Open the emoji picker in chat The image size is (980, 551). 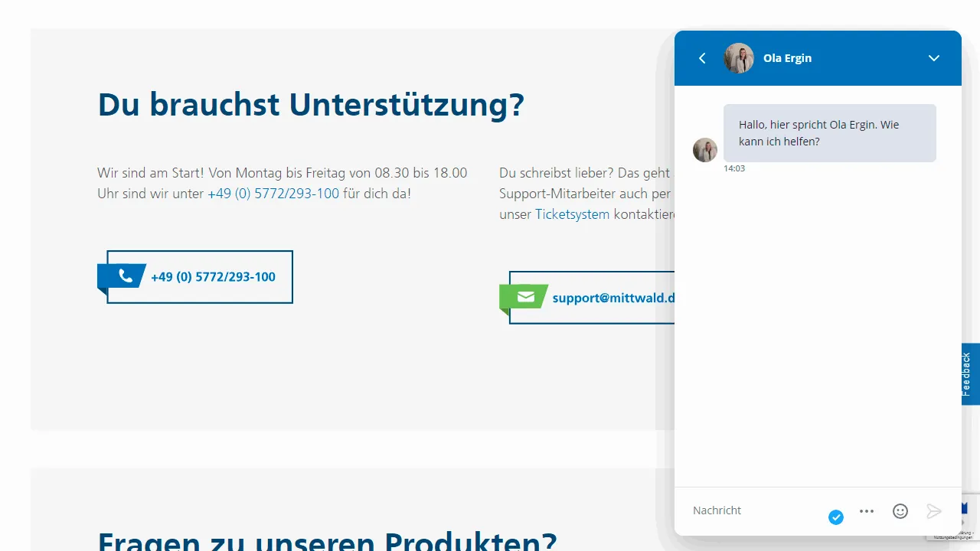tap(900, 511)
